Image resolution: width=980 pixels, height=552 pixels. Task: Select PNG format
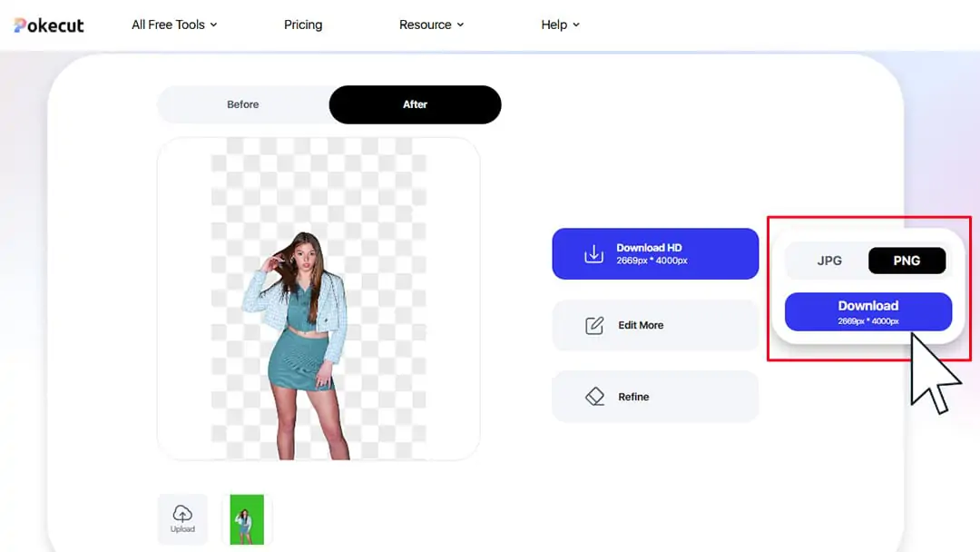coord(906,261)
